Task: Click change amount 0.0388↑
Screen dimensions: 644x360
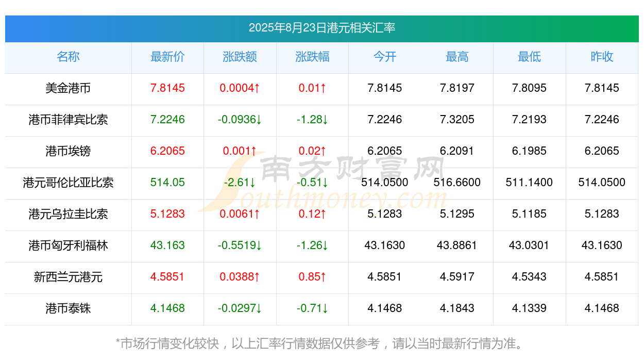Action: pos(240,277)
